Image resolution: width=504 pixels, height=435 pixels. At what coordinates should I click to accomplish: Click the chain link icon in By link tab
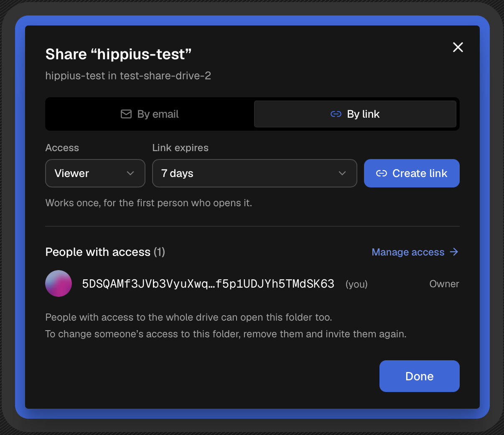[336, 114]
